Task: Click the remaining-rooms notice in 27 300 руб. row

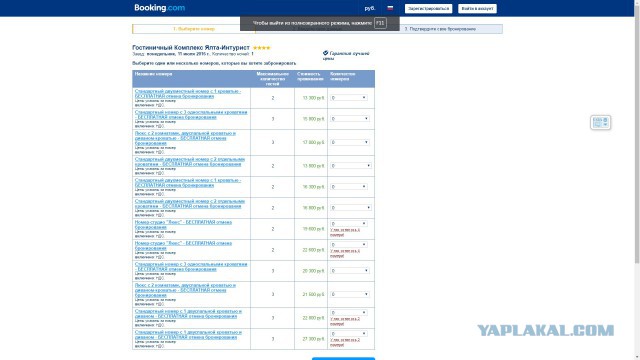Action: [x=345, y=342]
